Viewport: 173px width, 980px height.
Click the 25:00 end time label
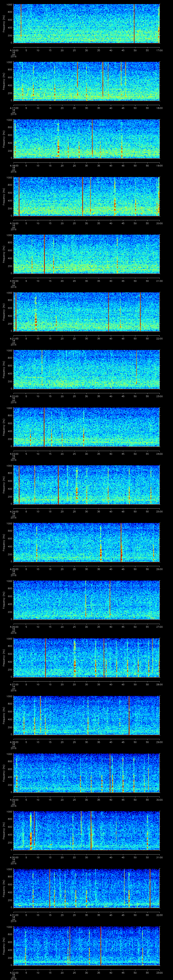(x=159, y=511)
